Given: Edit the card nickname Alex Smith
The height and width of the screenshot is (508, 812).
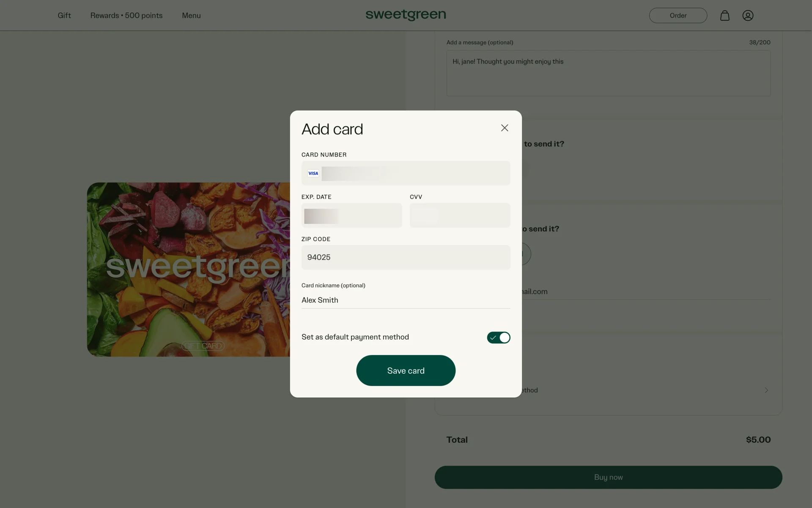Looking at the screenshot, I should pos(405,300).
